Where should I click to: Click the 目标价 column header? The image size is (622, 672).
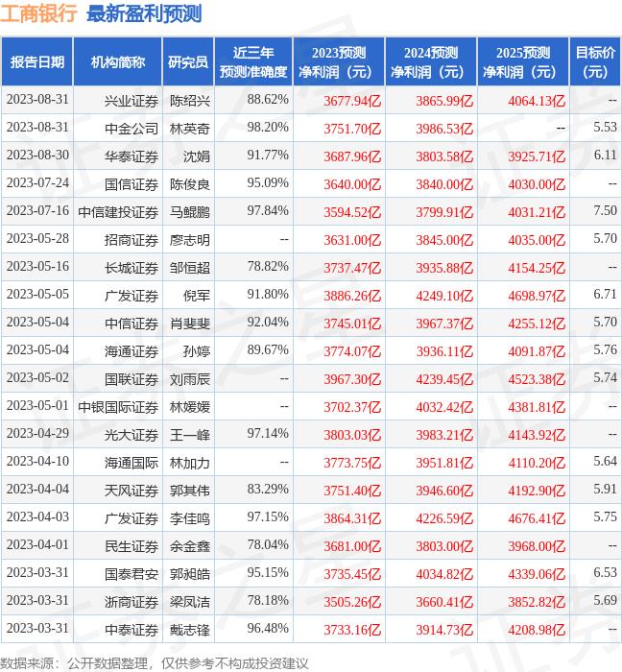point(595,62)
